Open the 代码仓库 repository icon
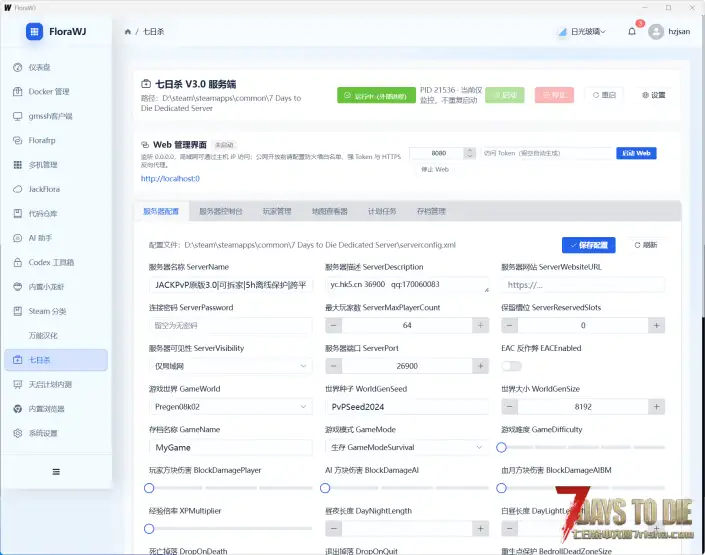The width and height of the screenshot is (705, 555). (18, 214)
